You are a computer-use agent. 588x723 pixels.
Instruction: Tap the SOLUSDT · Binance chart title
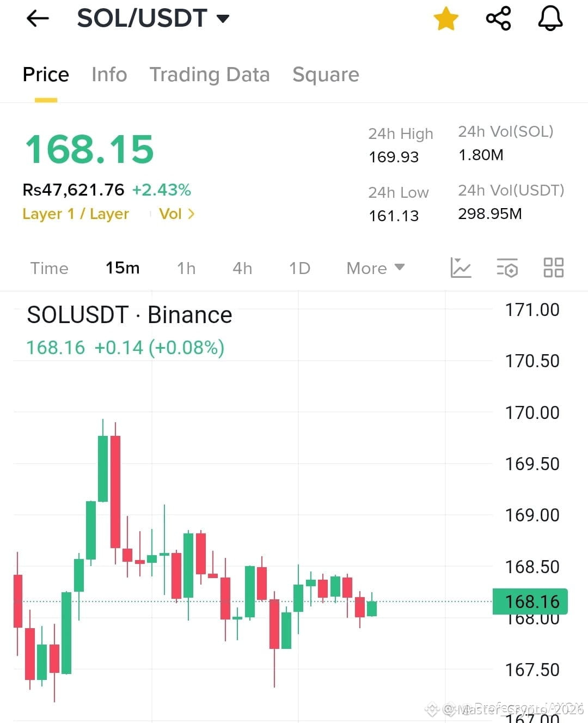point(130,315)
